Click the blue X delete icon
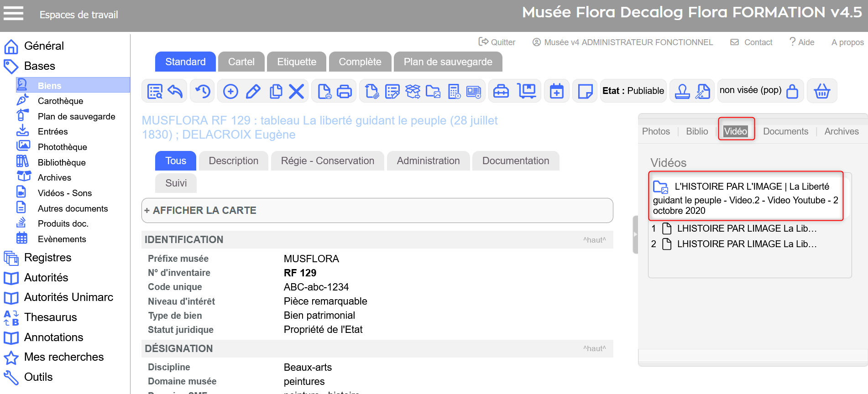Screen dimensions: 868x394 [x=296, y=92]
